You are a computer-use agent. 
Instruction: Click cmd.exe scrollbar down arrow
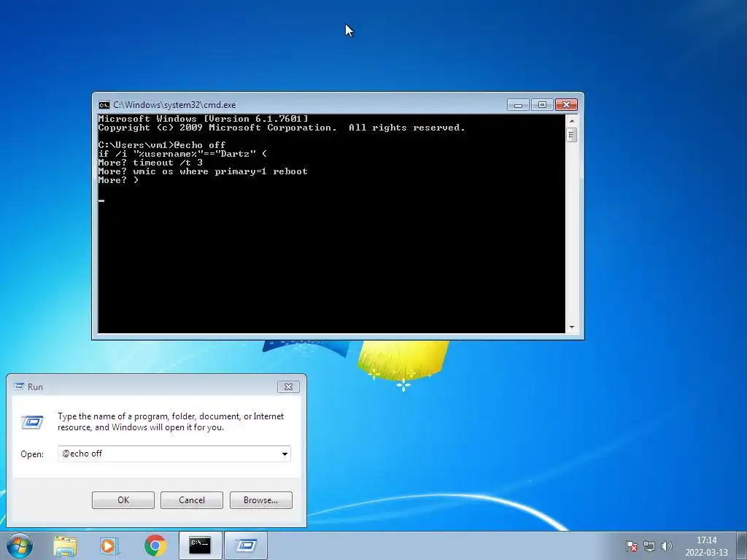[x=572, y=327]
